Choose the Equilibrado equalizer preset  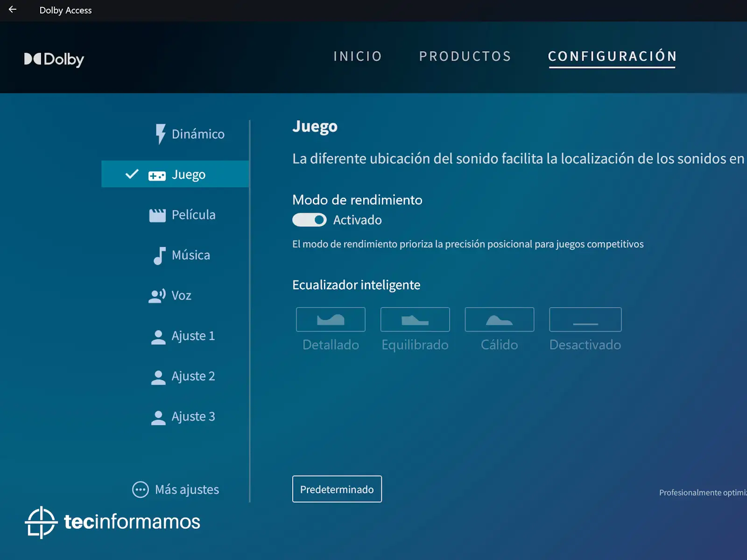pos(415,320)
